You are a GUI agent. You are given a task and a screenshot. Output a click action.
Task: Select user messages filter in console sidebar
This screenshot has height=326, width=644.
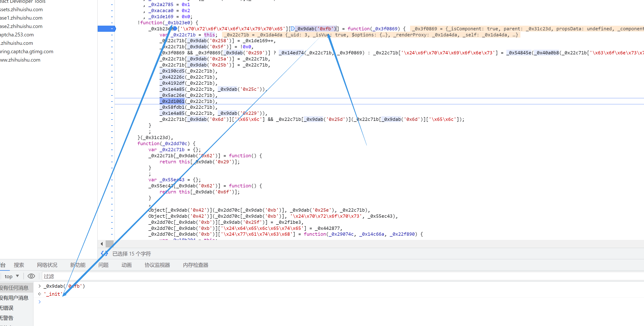pyautogui.click(x=14, y=298)
